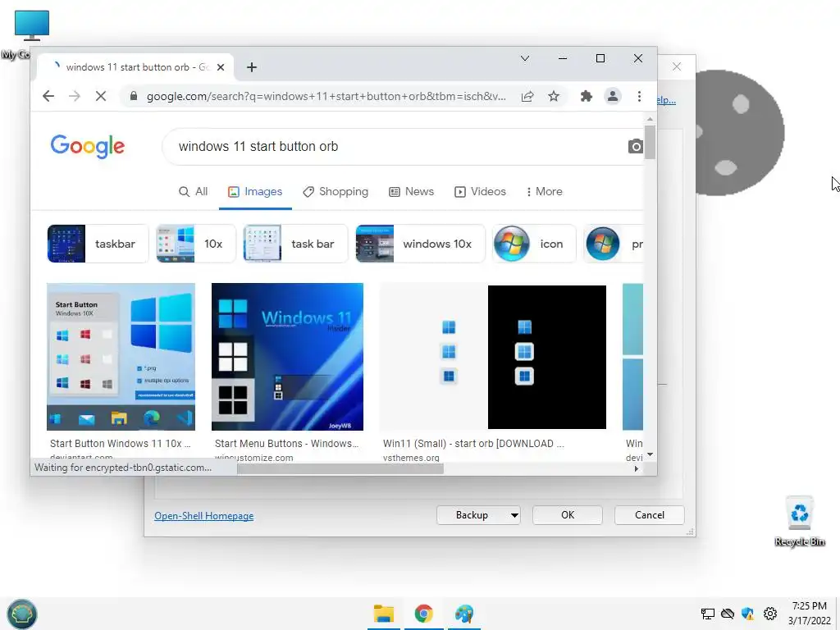Bookmark this page with the star icon
840x630 pixels.
pyautogui.click(x=554, y=96)
